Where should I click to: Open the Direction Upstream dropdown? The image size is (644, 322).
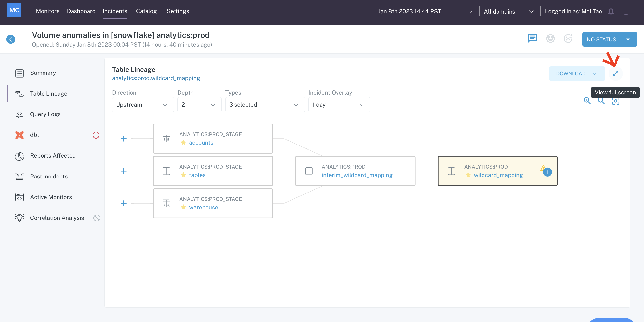tap(143, 105)
